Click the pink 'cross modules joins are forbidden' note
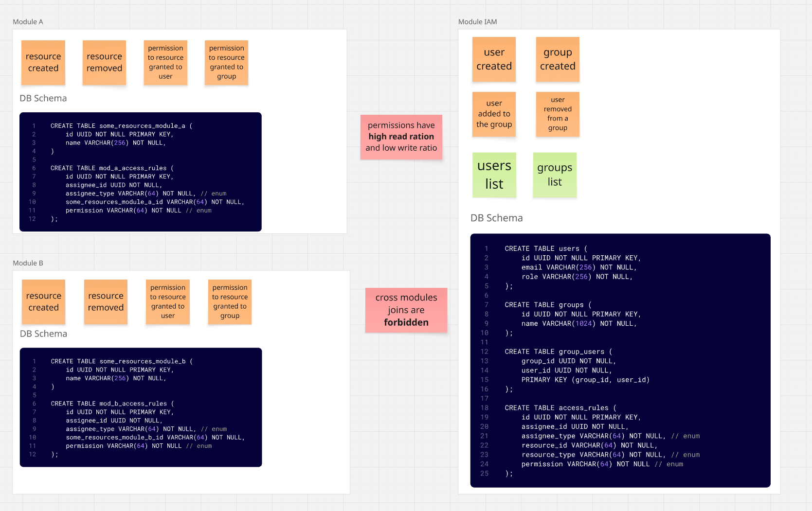This screenshot has width=812, height=511. tap(406, 310)
